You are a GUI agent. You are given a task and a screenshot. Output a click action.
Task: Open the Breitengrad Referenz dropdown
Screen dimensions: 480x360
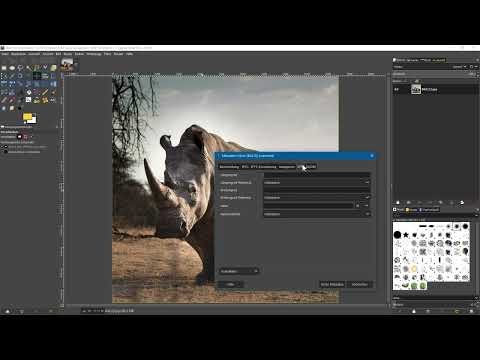click(x=317, y=197)
